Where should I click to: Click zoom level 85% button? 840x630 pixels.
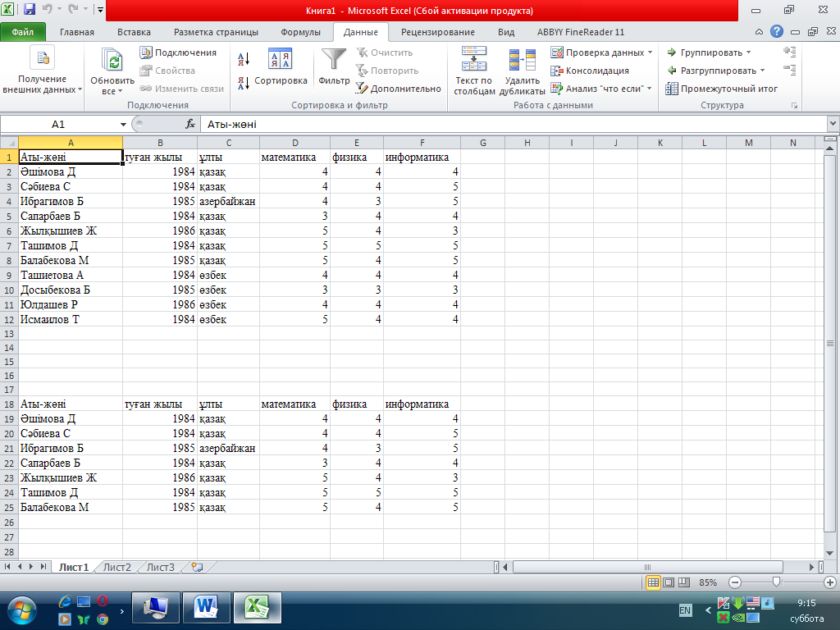(x=708, y=582)
